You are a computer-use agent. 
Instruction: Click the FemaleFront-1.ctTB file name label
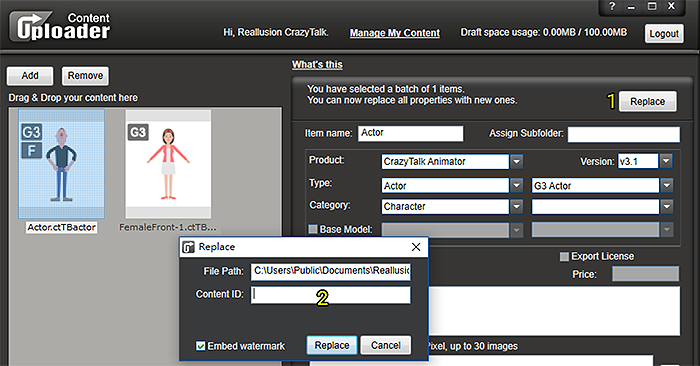click(168, 228)
